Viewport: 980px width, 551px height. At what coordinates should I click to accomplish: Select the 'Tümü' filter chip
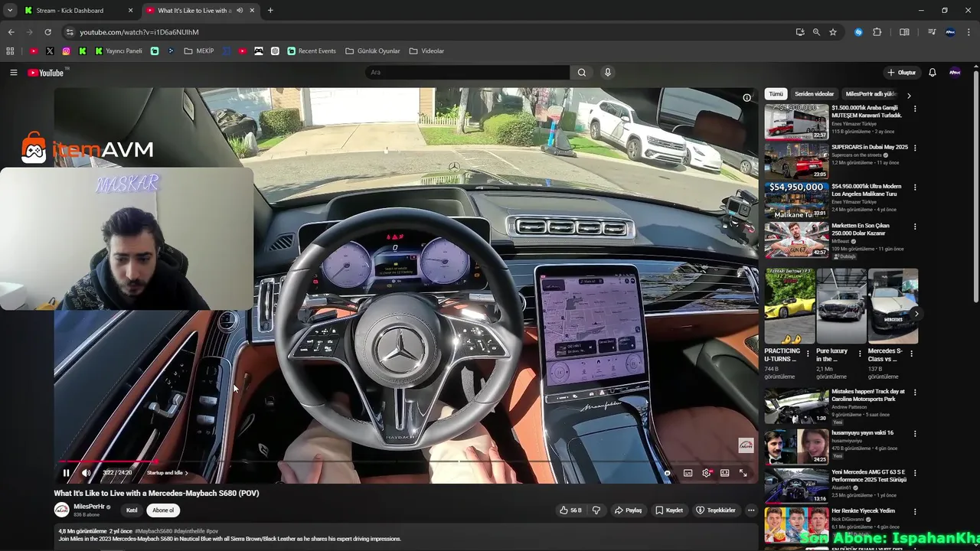tap(776, 94)
